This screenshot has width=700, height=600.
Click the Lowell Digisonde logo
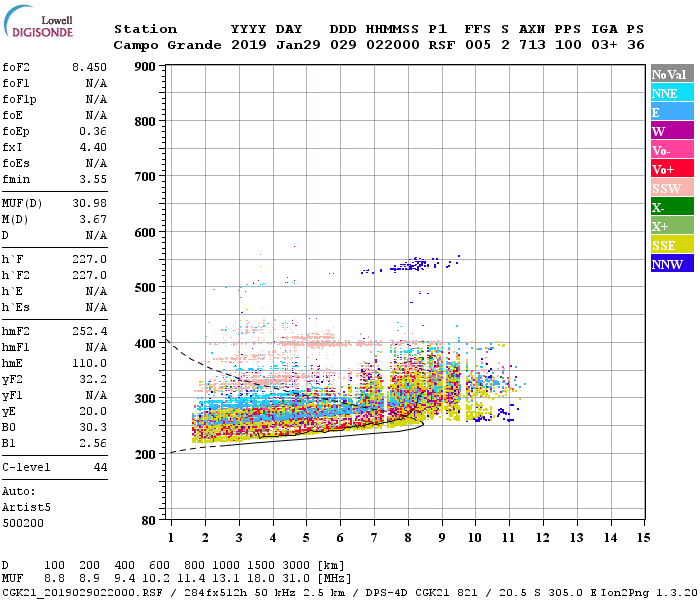38,22
